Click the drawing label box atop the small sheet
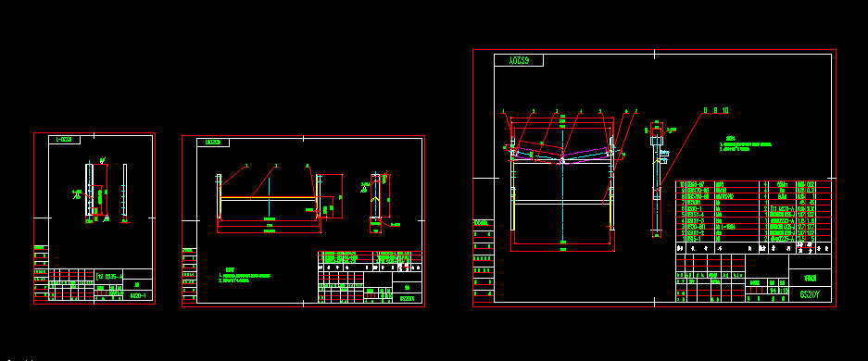The height and width of the screenshot is (361, 868). [64, 140]
